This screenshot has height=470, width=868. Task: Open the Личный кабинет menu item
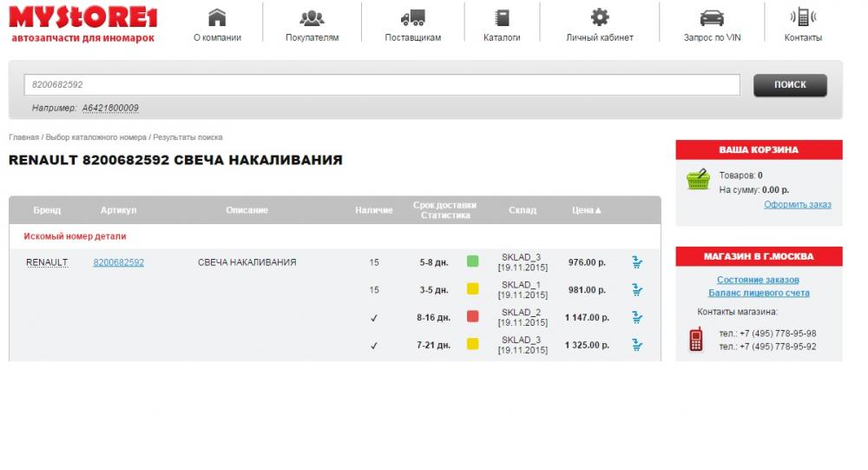600,37
